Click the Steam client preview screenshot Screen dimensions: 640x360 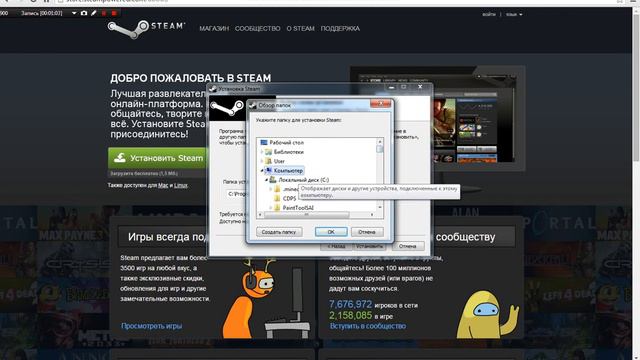point(438,118)
